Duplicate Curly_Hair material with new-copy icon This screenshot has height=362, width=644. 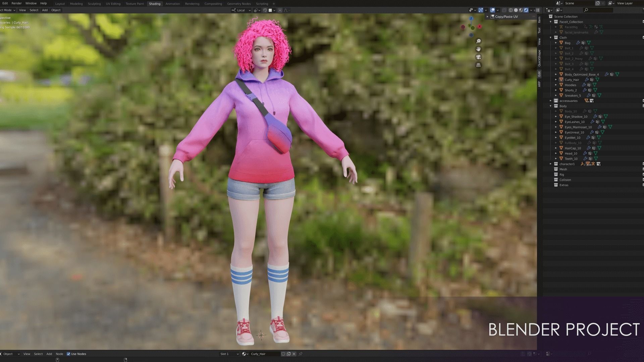coord(289,354)
